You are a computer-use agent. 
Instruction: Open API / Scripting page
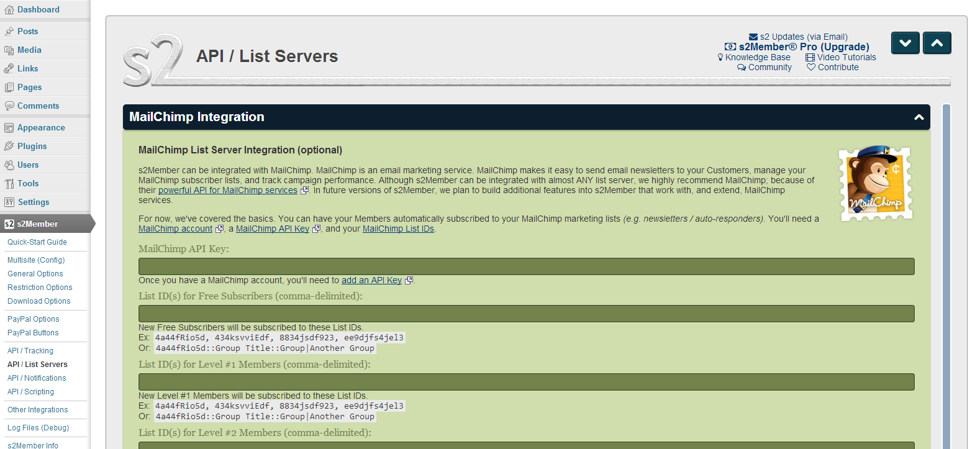click(x=30, y=392)
